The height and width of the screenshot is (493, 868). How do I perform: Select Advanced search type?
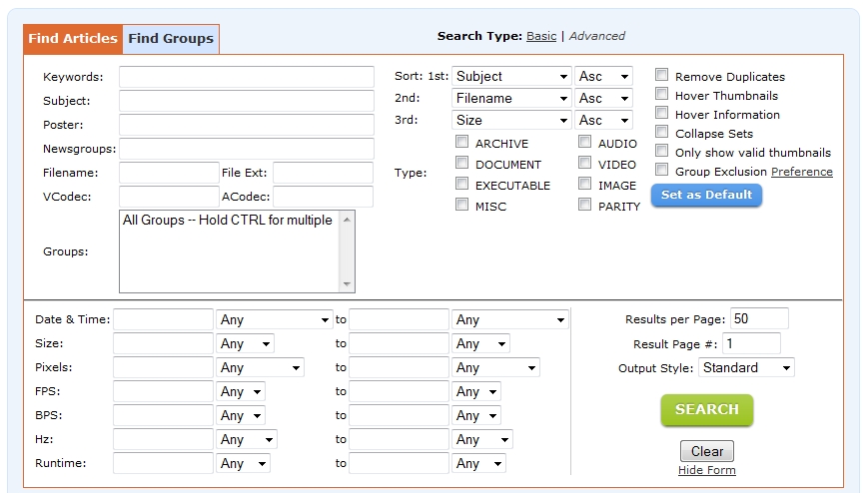click(596, 36)
